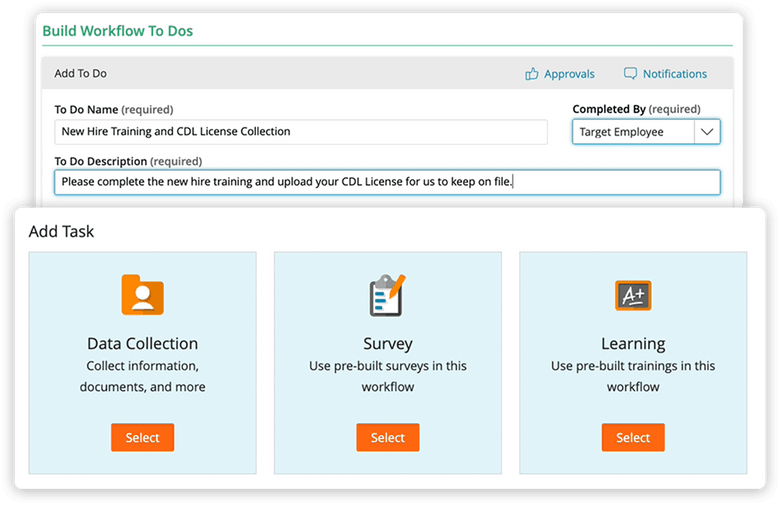Open the Approvals link
Image resolution: width=780 pixels, height=505 pixels.
click(569, 74)
